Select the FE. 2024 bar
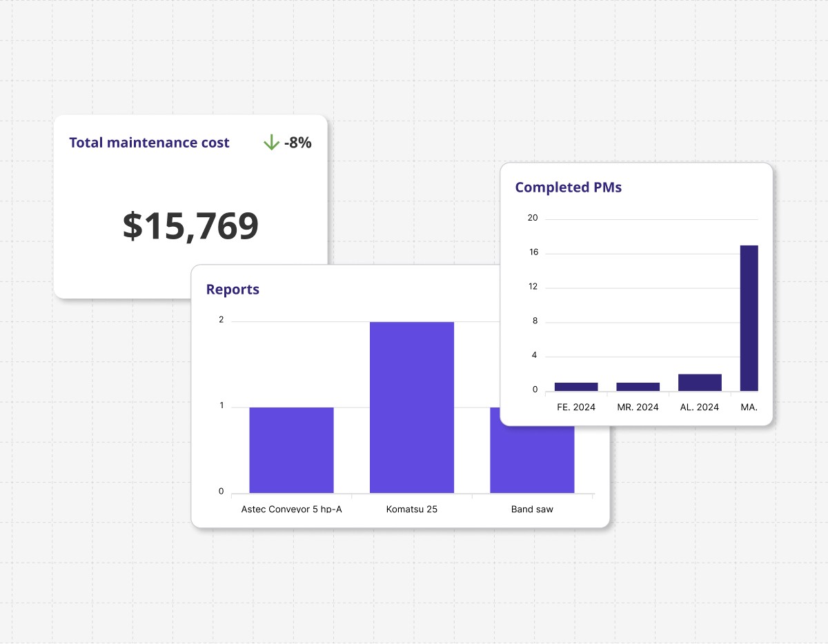The image size is (828, 644). pyautogui.click(x=575, y=385)
